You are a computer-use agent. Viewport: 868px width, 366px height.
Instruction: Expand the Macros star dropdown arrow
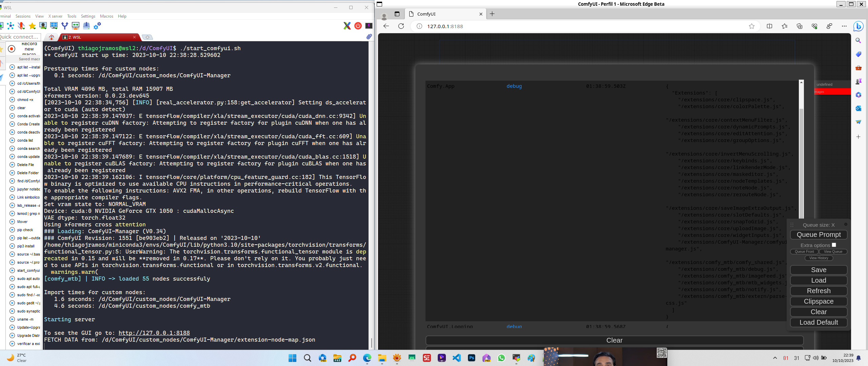(35, 29)
